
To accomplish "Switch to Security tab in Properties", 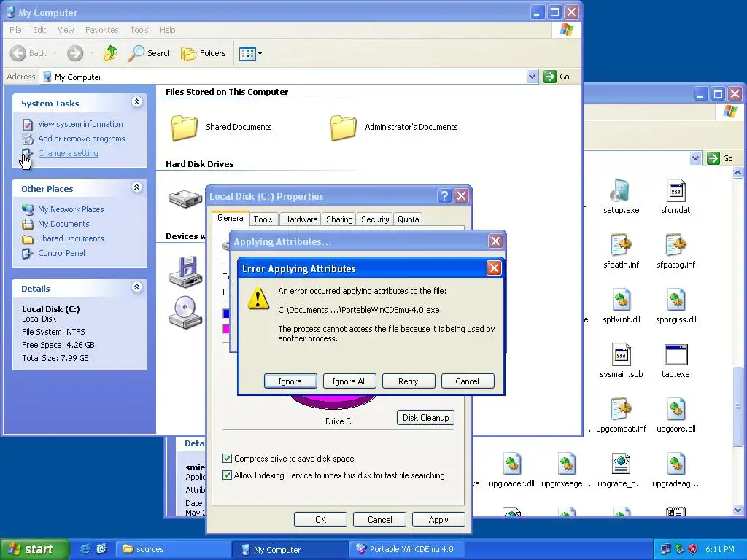I will tap(375, 219).
